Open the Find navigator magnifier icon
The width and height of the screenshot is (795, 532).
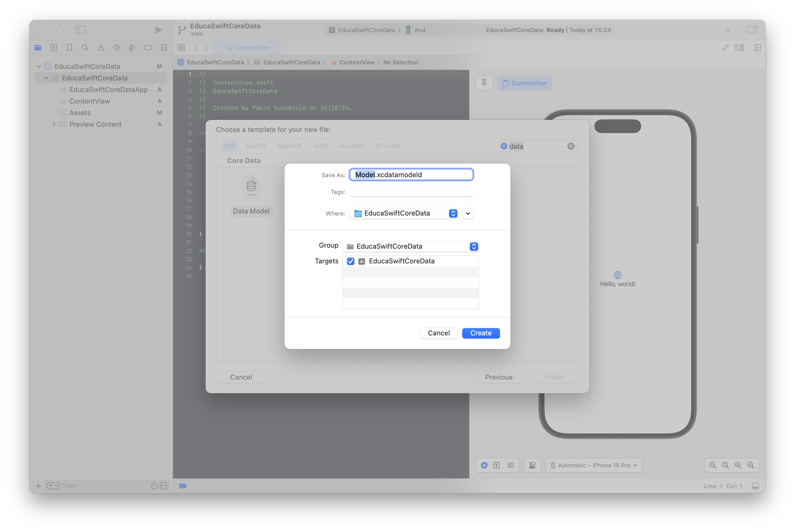(x=85, y=48)
